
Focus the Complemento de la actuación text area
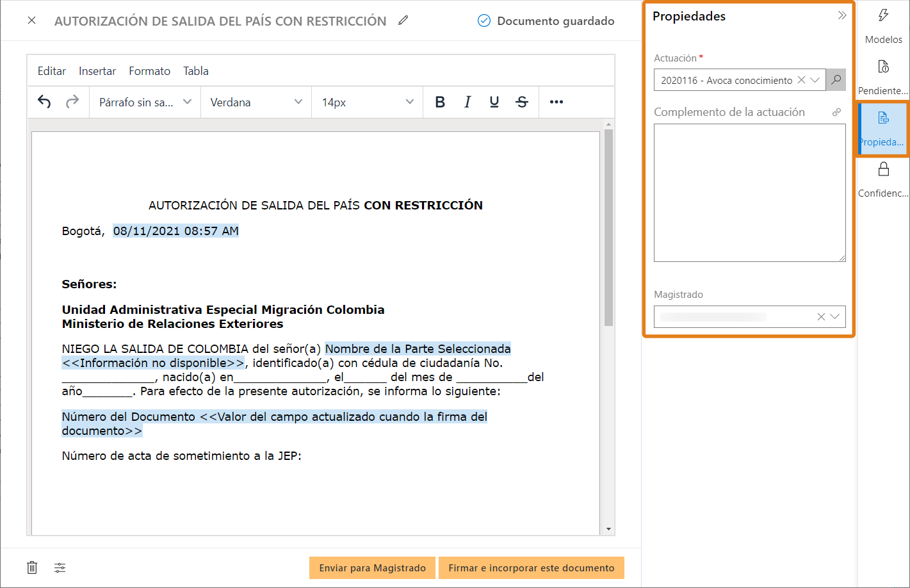(x=750, y=193)
